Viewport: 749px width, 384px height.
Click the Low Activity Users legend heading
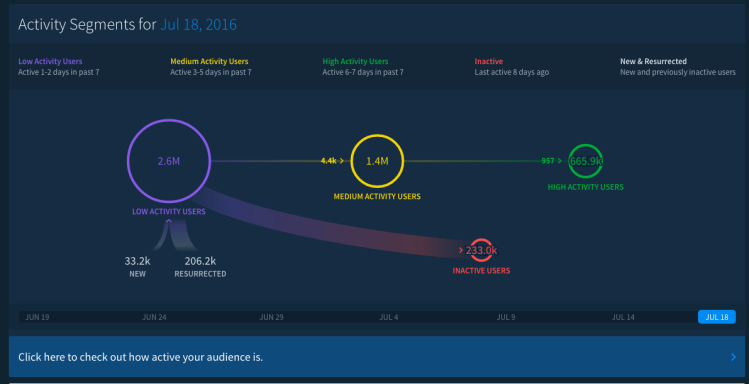coord(50,62)
